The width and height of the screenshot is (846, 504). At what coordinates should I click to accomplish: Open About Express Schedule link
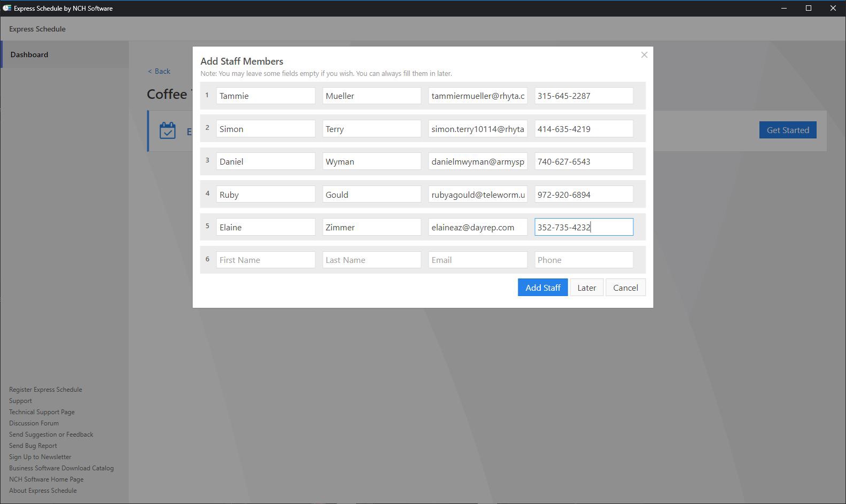(x=43, y=491)
